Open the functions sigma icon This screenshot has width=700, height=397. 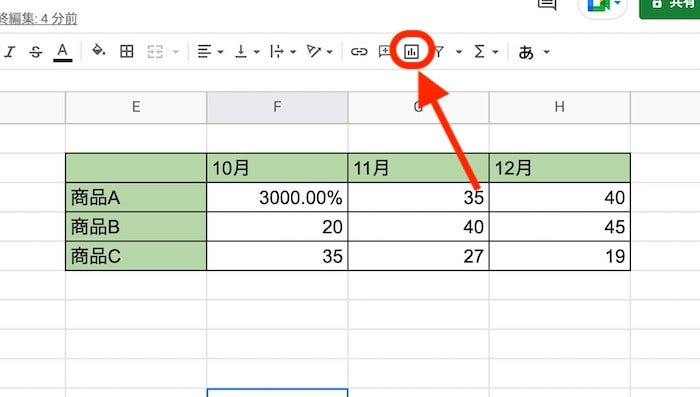(479, 52)
